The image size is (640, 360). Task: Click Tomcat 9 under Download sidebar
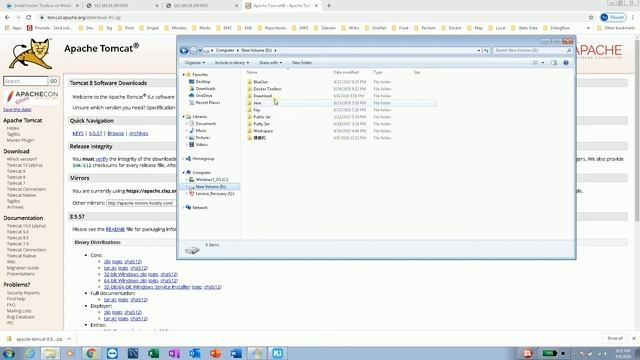point(16,171)
